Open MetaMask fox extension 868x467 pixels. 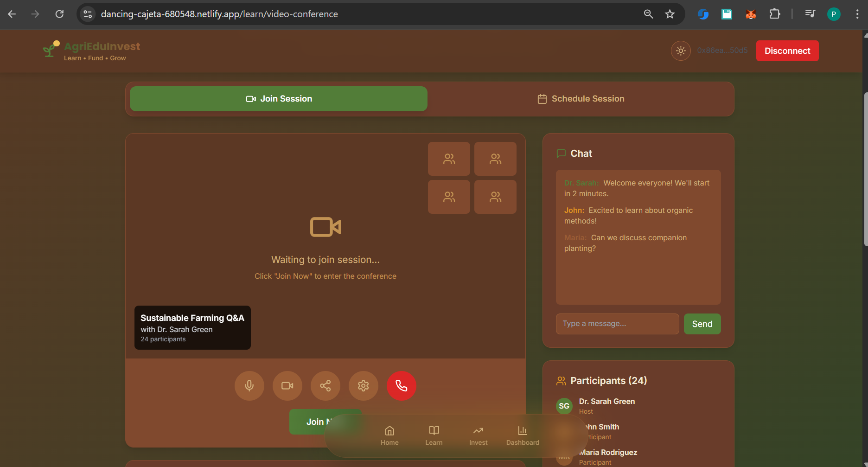751,14
